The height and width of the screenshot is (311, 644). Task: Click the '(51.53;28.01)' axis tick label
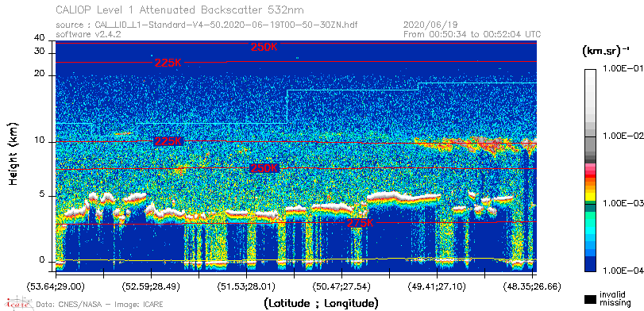pos(246,286)
